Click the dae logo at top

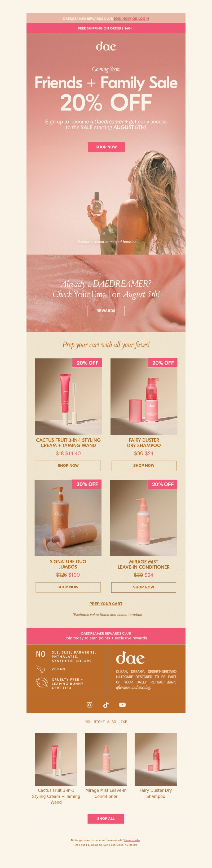(106, 46)
